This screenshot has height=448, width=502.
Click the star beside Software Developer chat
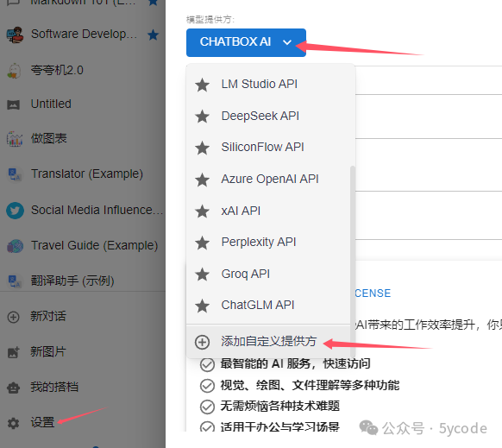153,35
